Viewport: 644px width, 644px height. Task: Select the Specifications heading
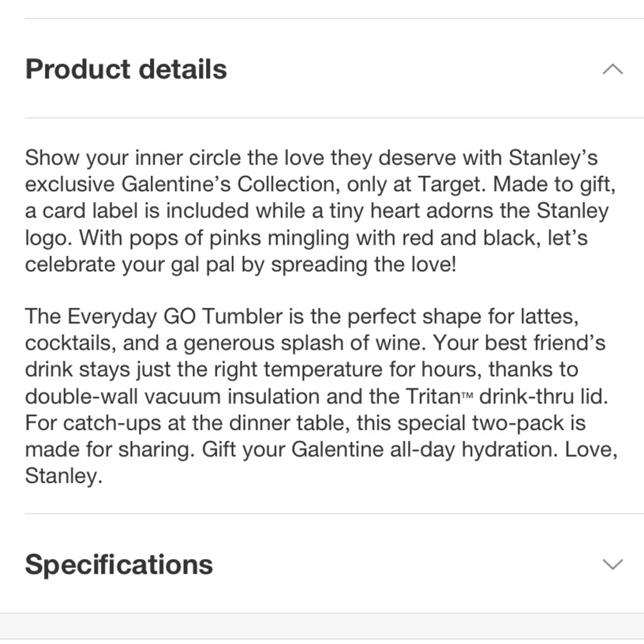pyautogui.click(x=118, y=564)
